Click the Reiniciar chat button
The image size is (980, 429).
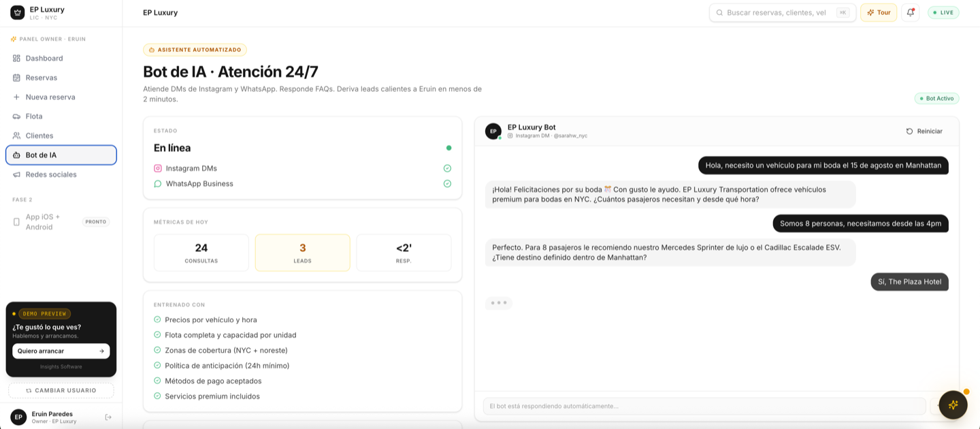click(x=924, y=131)
